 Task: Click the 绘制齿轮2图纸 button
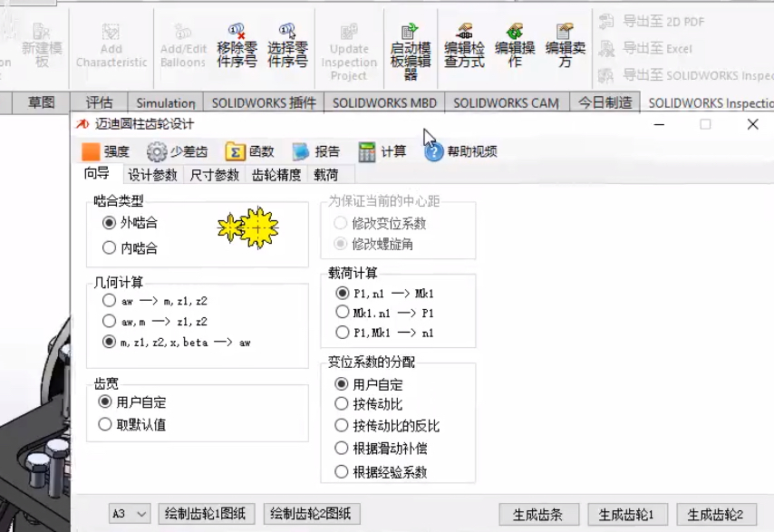[312, 514]
